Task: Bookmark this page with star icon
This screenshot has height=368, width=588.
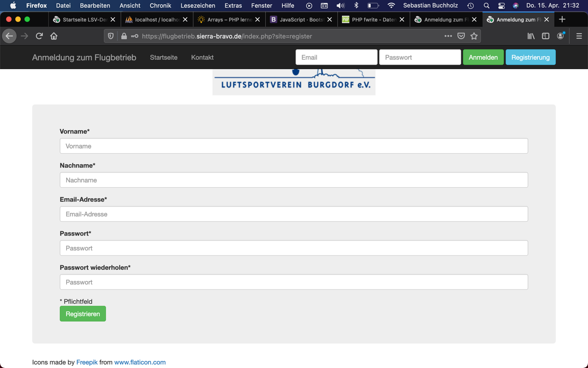Action: pyautogui.click(x=474, y=36)
